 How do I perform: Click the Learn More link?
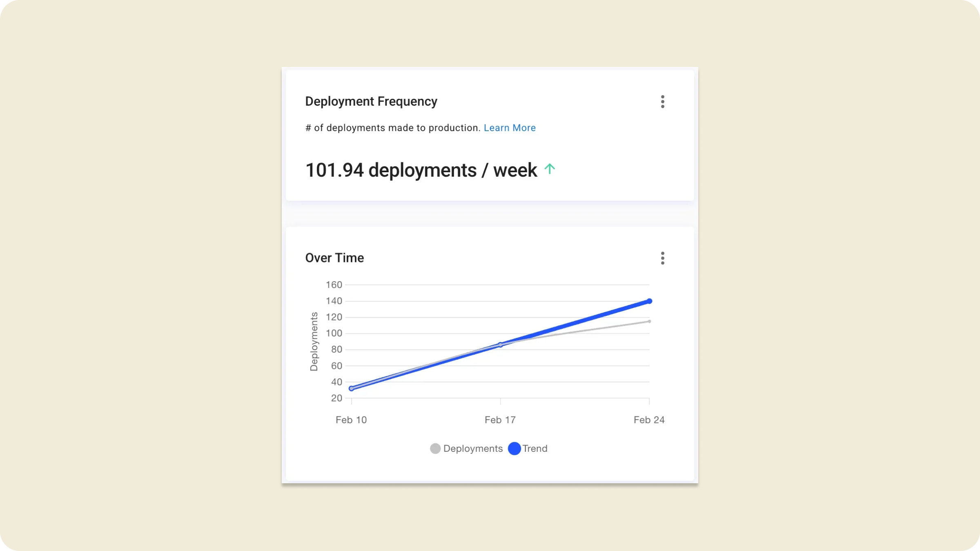click(509, 128)
